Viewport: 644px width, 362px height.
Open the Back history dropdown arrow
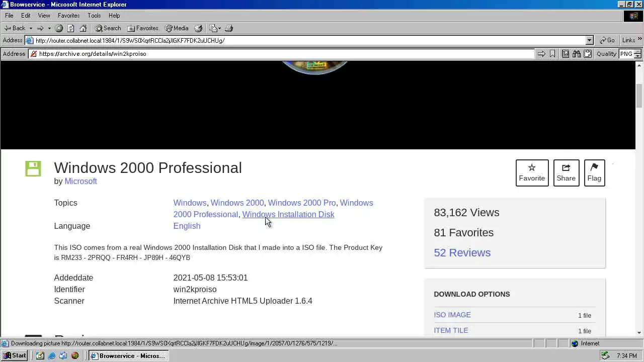point(31,28)
